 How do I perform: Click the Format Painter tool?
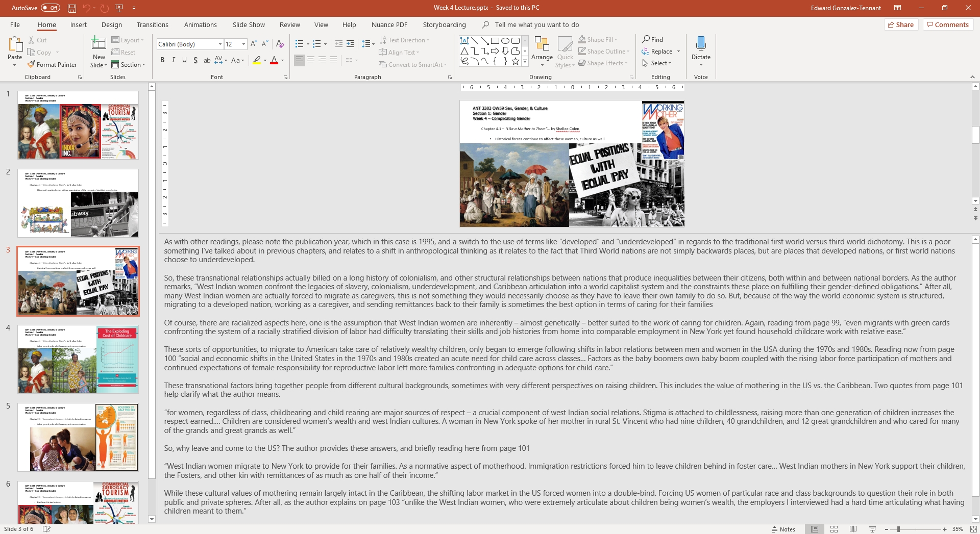point(52,65)
